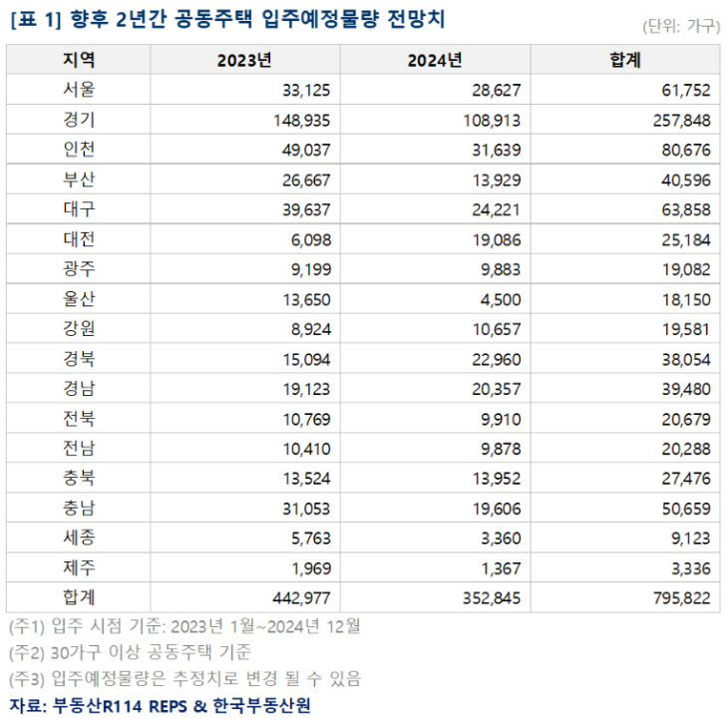Image resolution: width=728 pixels, height=726 pixels.
Task: Select the '인천' row label
Action: [79, 150]
